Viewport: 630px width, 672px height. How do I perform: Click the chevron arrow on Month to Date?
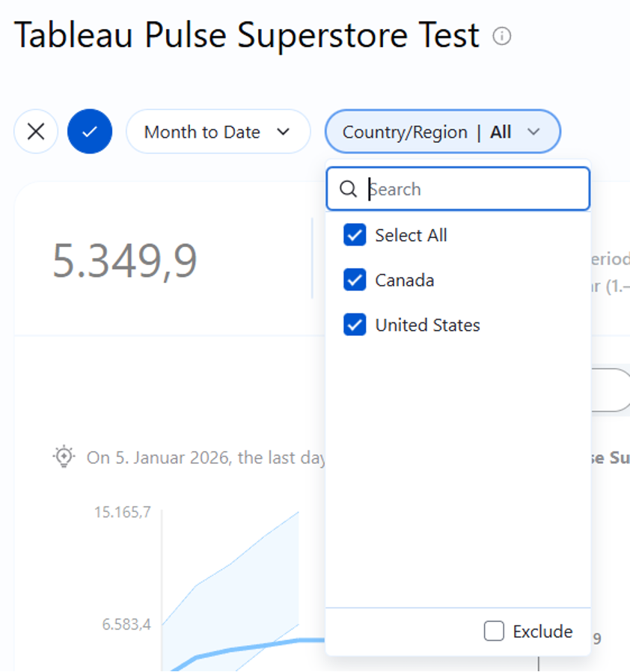pyautogui.click(x=283, y=132)
